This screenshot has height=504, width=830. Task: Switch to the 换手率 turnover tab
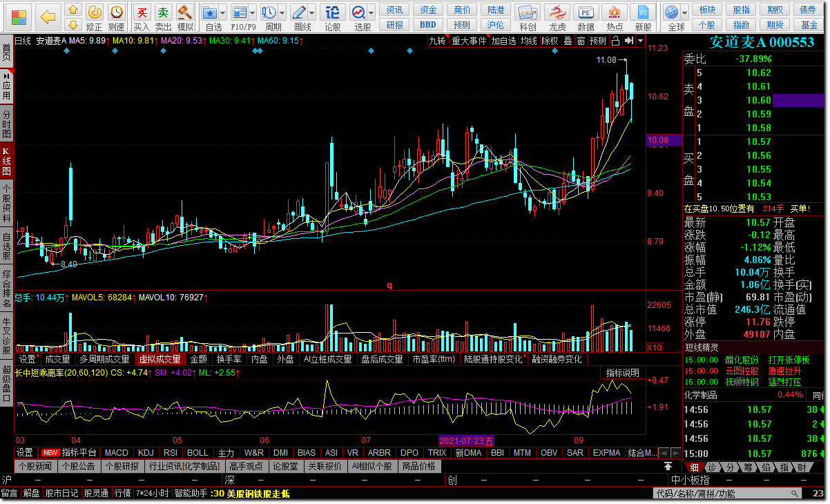[229, 359]
